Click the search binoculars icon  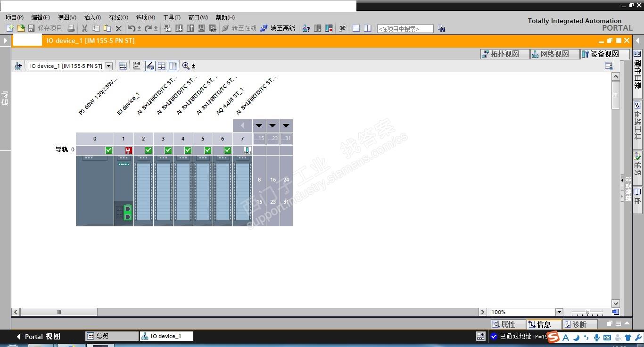point(442,28)
